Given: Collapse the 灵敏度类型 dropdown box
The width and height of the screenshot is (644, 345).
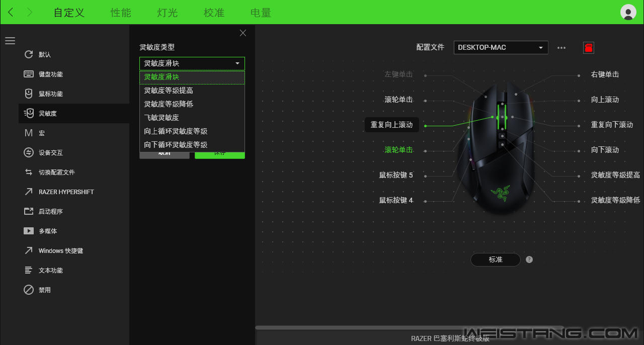Looking at the screenshot, I should (192, 63).
